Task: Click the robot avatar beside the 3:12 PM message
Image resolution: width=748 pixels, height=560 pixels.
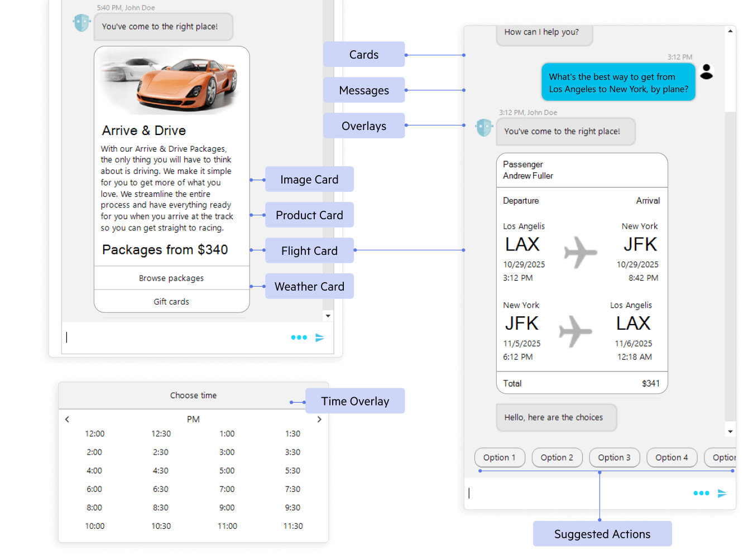Action: pos(484,128)
